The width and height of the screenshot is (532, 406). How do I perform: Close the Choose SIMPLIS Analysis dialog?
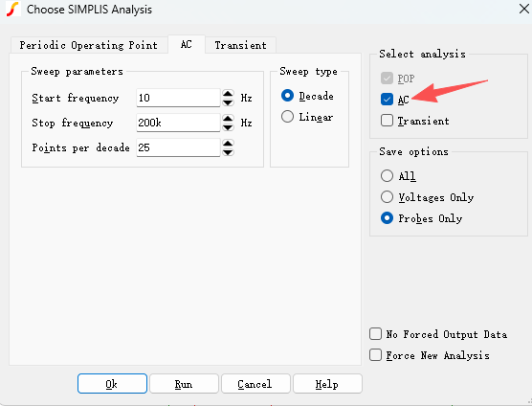(524, 9)
